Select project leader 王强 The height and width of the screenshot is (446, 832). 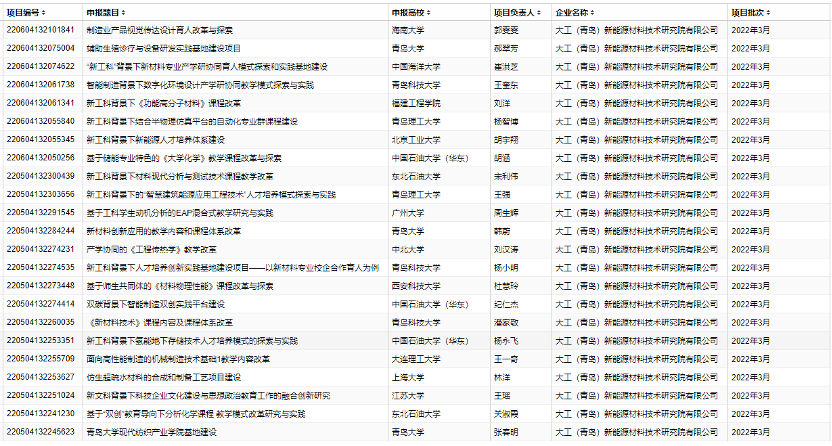click(x=502, y=195)
